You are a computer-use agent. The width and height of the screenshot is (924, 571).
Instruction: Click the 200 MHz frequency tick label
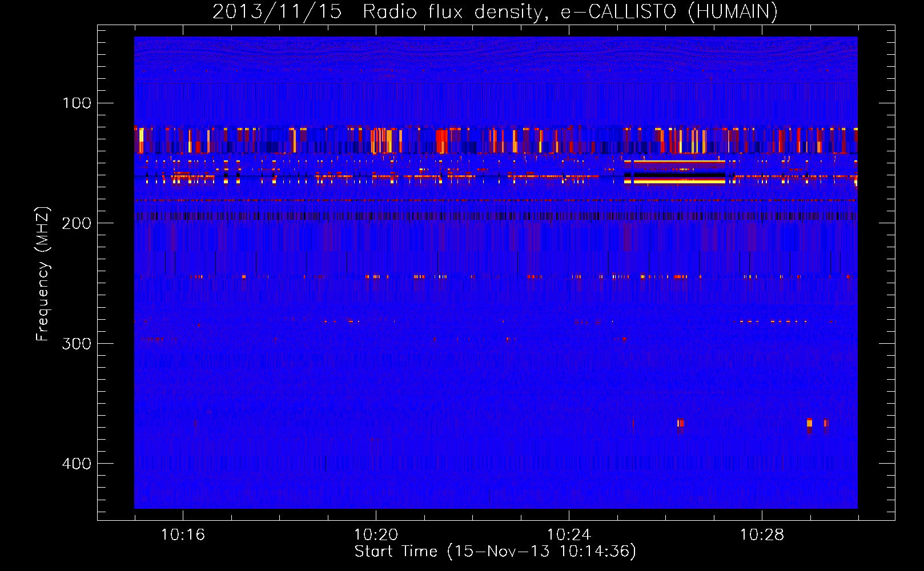[x=77, y=223]
